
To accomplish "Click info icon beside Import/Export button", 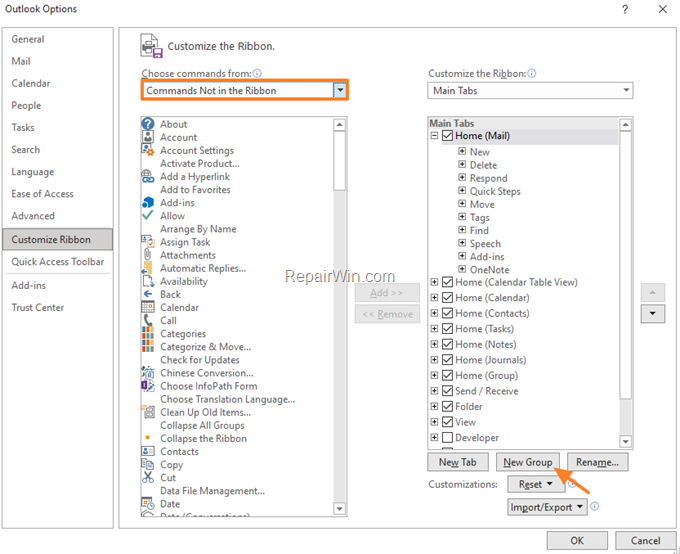I will tap(595, 506).
